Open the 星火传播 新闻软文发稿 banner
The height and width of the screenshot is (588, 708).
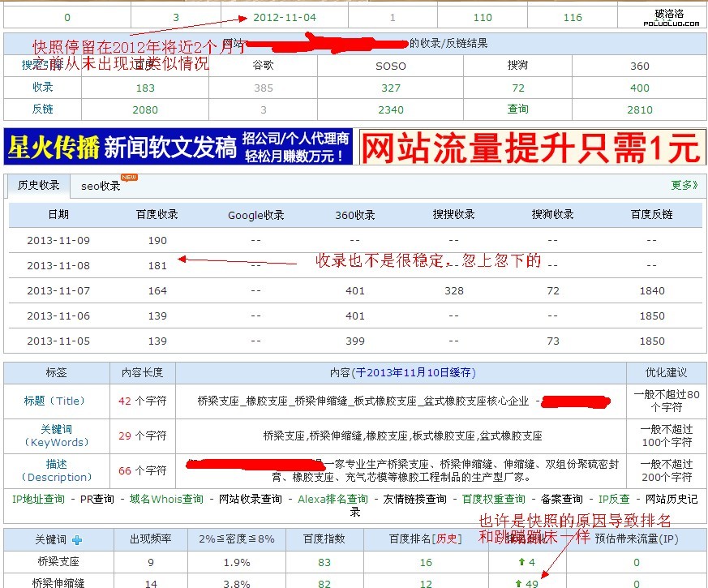[x=178, y=147]
